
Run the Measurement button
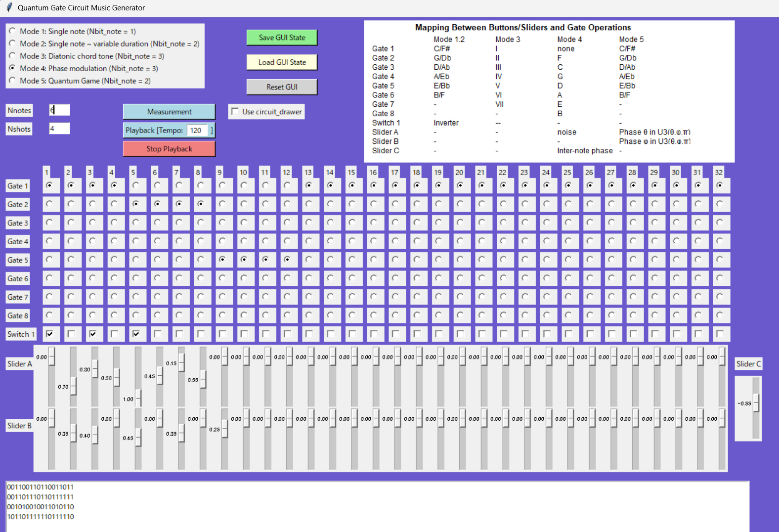(x=169, y=112)
